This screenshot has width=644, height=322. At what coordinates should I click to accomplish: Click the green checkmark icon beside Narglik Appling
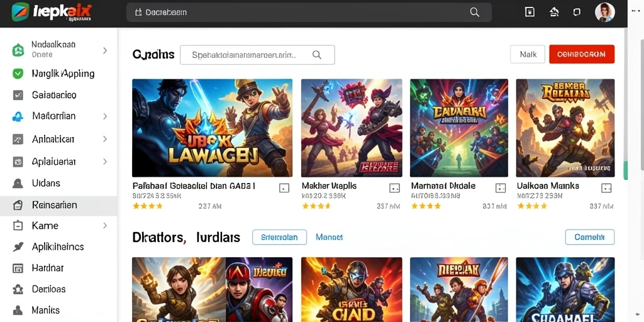(18, 74)
